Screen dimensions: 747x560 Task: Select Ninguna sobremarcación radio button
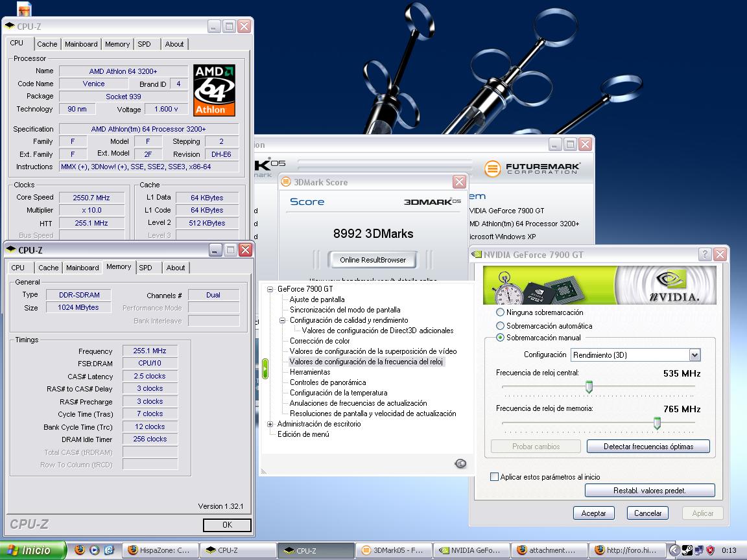click(500, 312)
